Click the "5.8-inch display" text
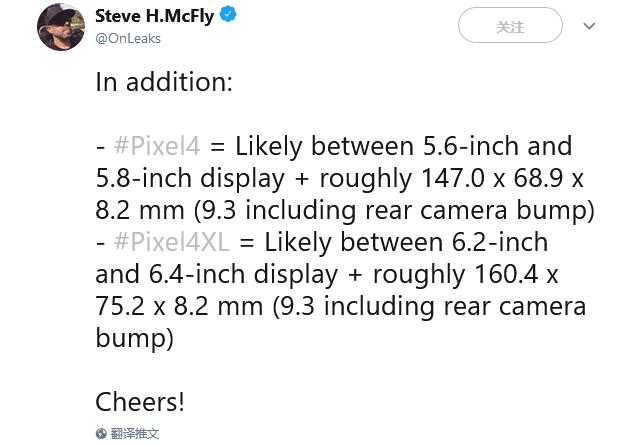 190,179
